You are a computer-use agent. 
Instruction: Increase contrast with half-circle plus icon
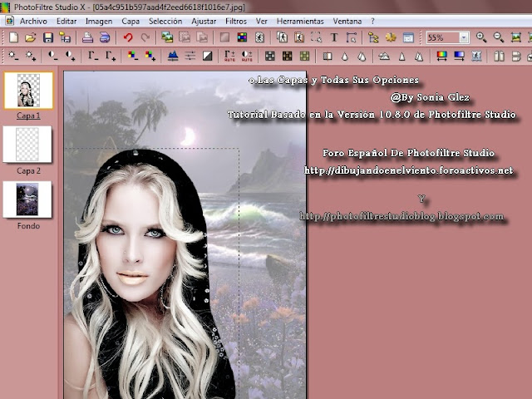coord(71,56)
